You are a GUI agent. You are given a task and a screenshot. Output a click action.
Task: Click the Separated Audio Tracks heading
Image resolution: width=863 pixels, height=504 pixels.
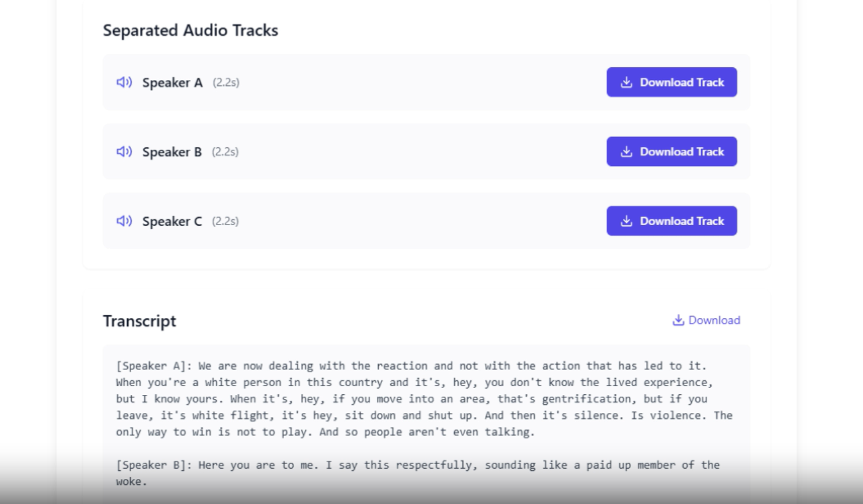(190, 30)
